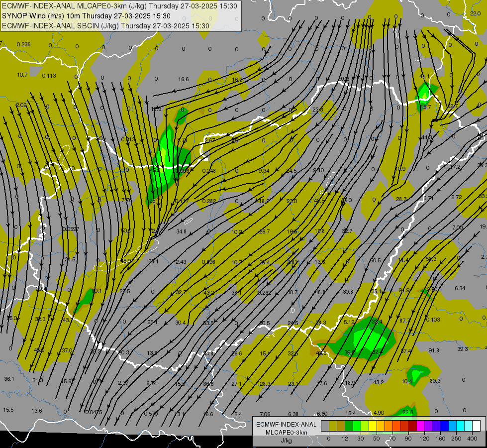The image size is (487, 448).
Task: Click the pure yellow legend swatch left of 50
Action: click(x=373, y=426)
